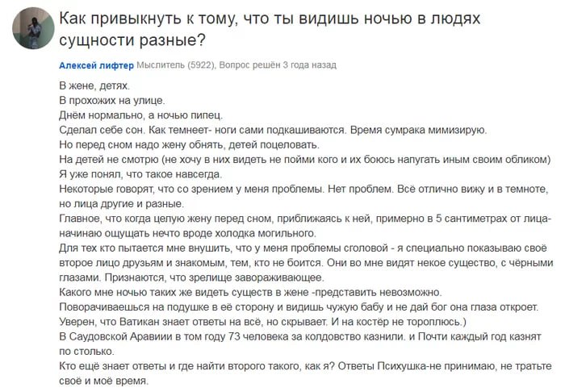Click the line 'В прохожих на улице.'

click(112, 101)
